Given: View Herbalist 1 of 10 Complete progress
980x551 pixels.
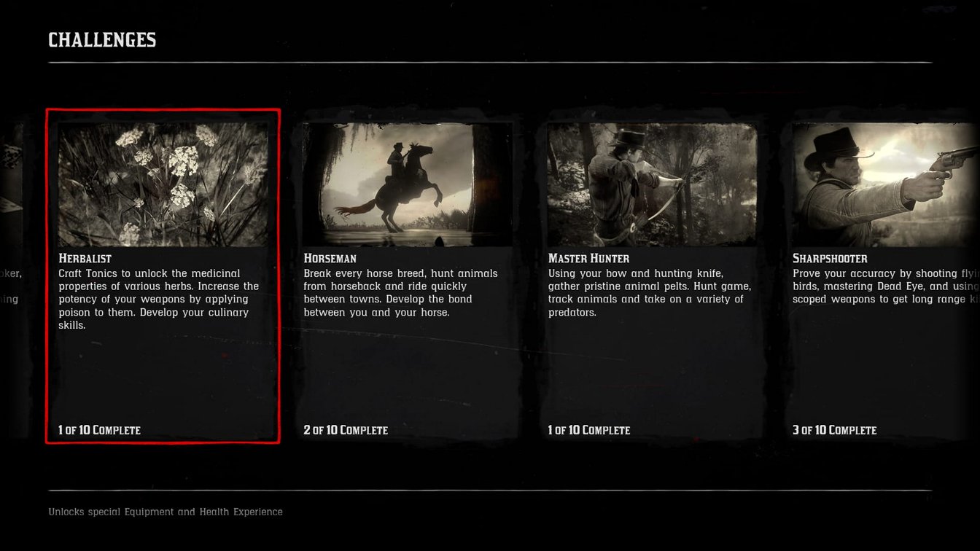Looking at the screenshot, I should (x=100, y=430).
